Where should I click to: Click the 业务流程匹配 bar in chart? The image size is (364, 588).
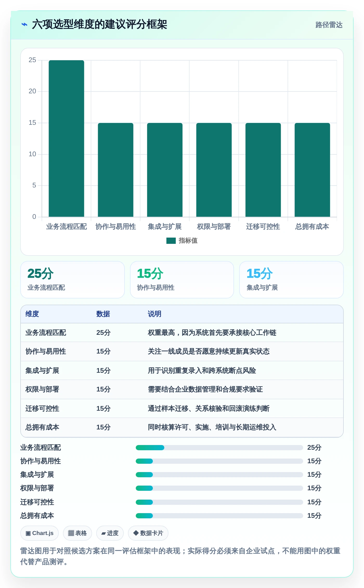pos(66,138)
